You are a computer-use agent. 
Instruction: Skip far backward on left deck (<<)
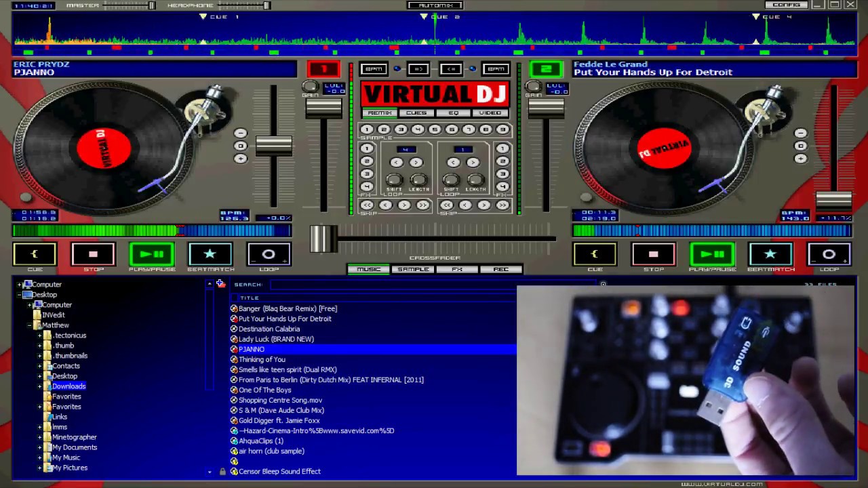point(367,205)
